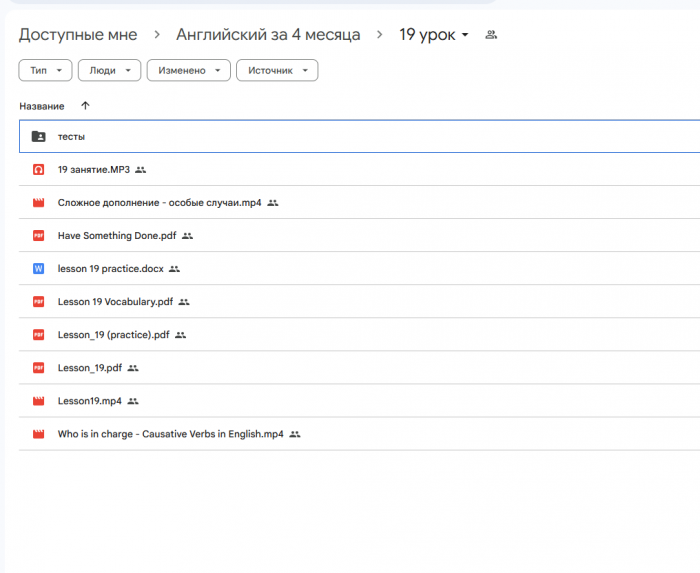Sort by the Название column header
Screen dimensions: 700x573
42,106
